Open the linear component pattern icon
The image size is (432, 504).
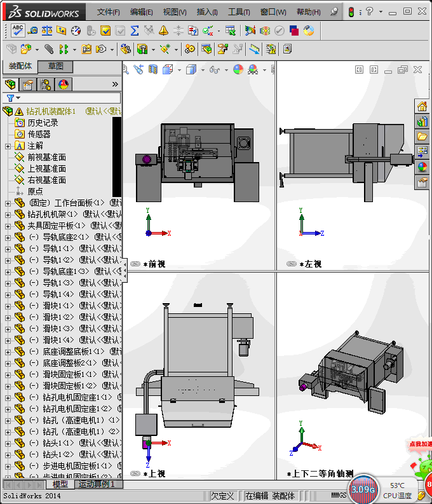point(64,49)
